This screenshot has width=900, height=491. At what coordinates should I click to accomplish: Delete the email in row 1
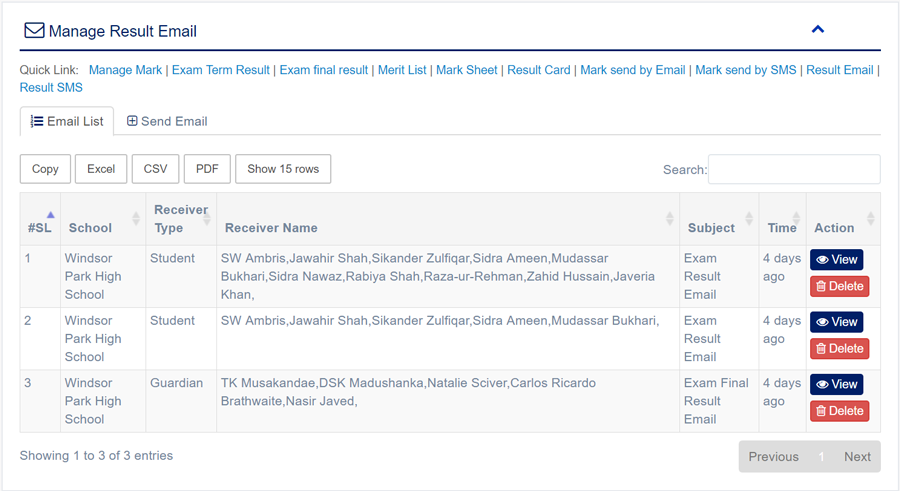pyautogui.click(x=840, y=286)
